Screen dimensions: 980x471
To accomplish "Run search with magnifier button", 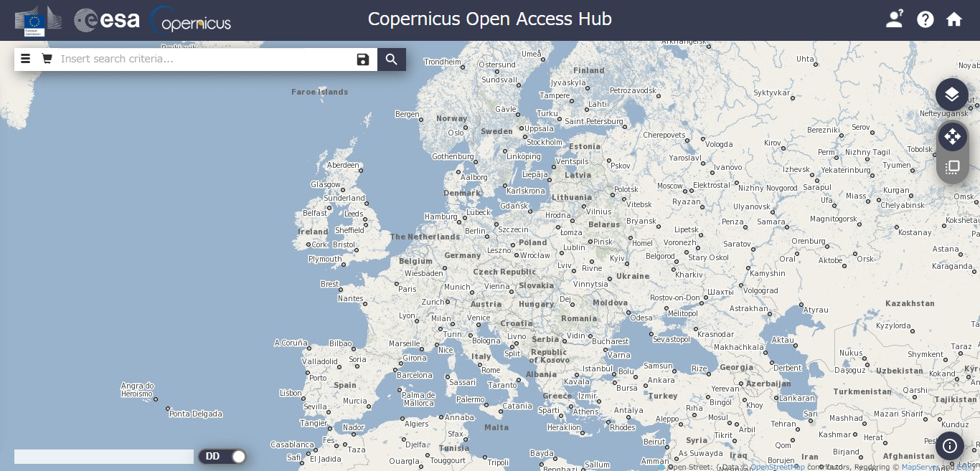I will tap(392, 60).
